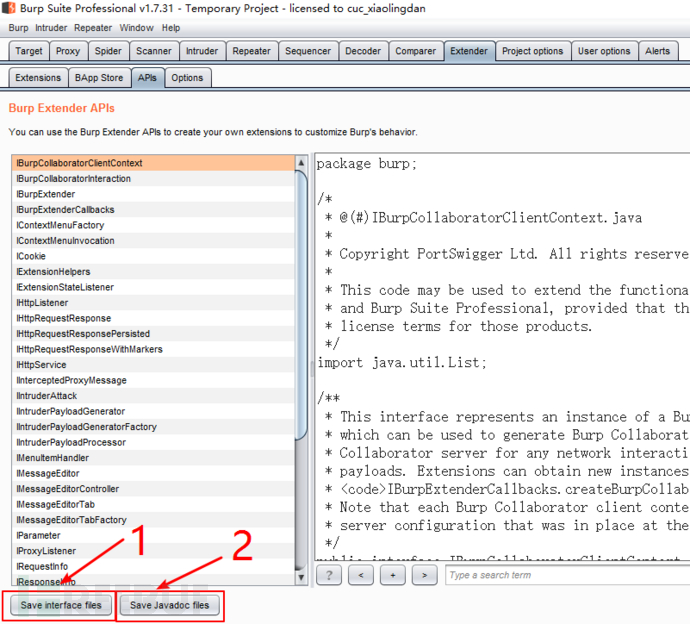Switch to the Proxy tab
The width and height of the screenshot is (690, 624).
tap(68, 51)
